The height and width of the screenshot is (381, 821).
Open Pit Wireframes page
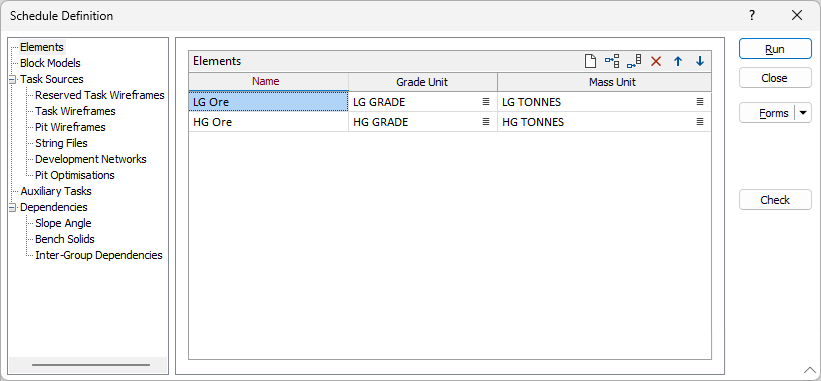pos(70,127)
